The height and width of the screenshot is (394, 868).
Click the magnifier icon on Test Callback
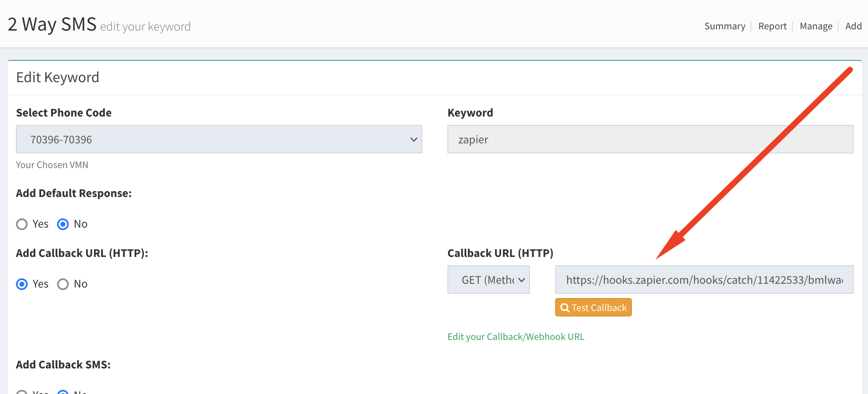pyautogui.click(x=565, y=308)
